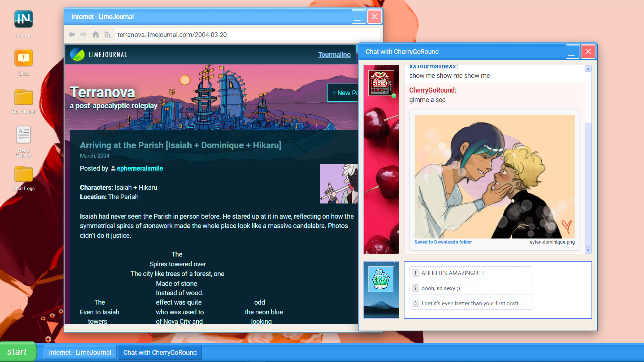
Task: Open the RSS feed icon in the browser
Action: [107, 34]
